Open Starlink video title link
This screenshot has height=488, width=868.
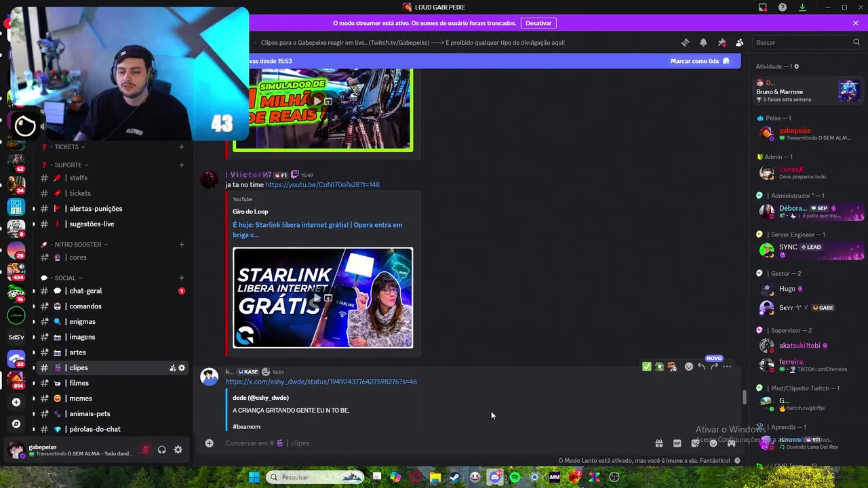pyautogui.click(x=317, y=230)
